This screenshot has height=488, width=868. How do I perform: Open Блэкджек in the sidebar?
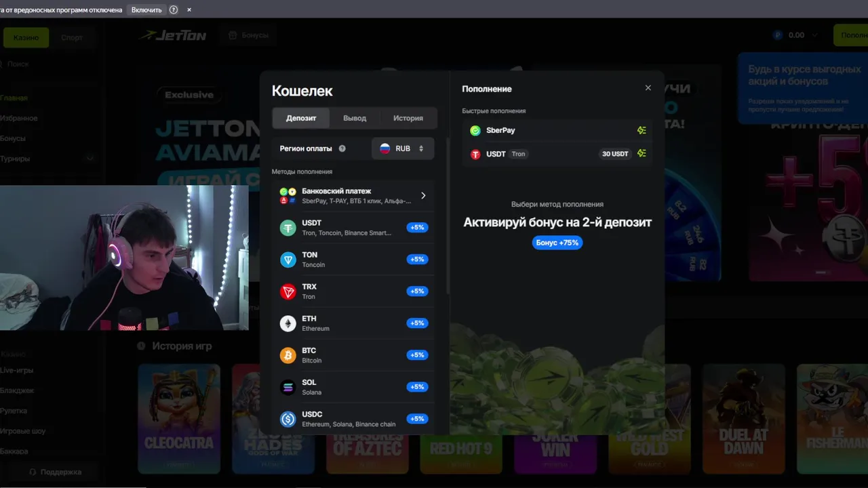coord(17,390)
